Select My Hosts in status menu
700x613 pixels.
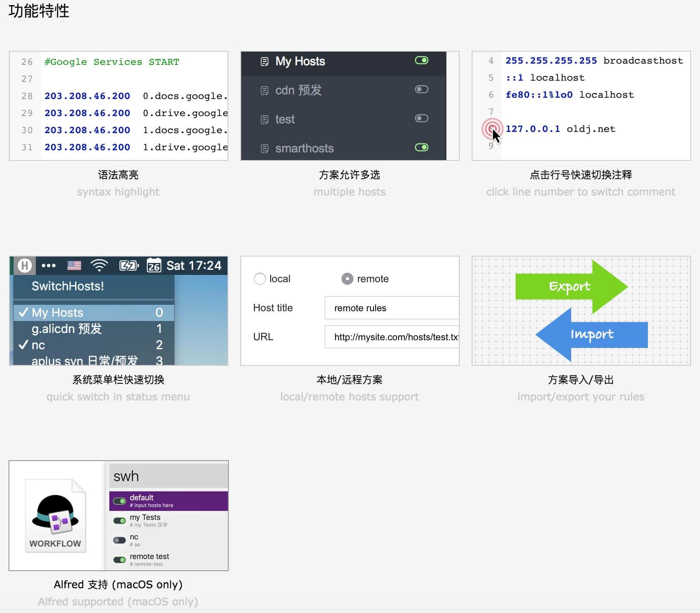(94, 312)
